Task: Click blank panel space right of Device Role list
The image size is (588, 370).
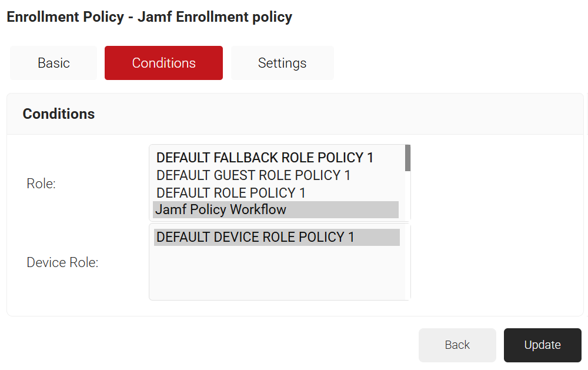Action: tap(494, 262)
